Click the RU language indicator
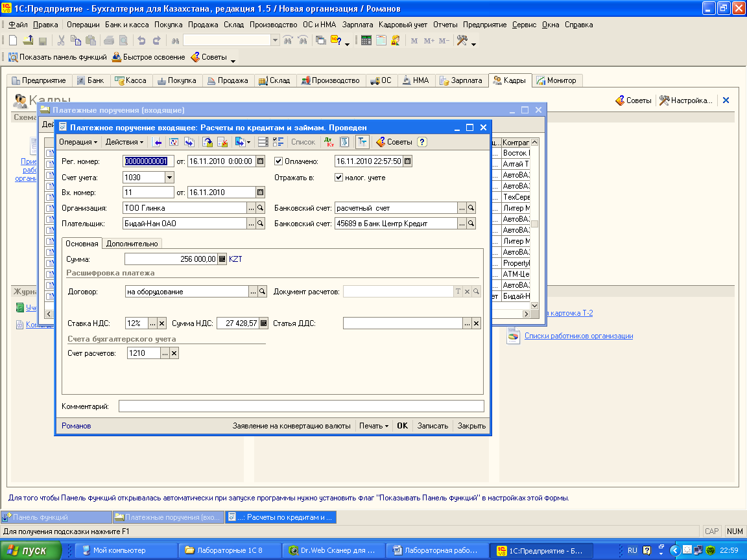 click(x=632, y=550)
